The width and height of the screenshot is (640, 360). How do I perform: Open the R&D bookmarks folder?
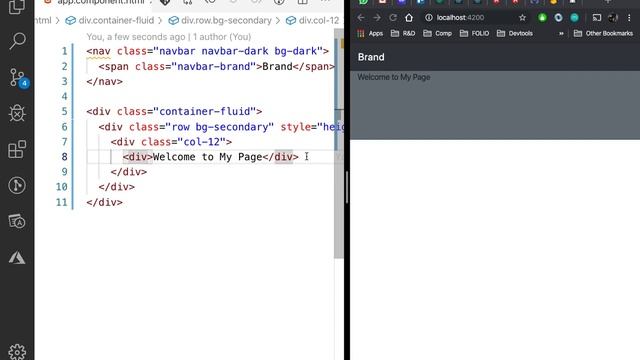[403, 33]
